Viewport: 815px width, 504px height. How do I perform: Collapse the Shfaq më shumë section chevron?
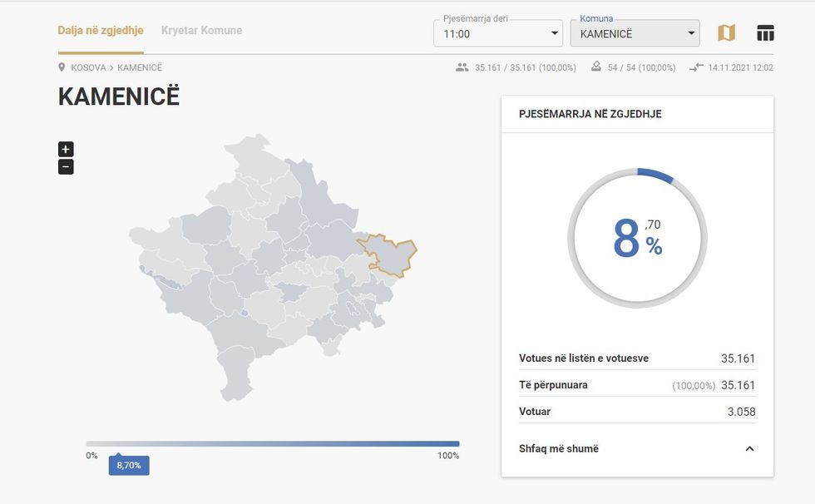[x=749, y=448]
